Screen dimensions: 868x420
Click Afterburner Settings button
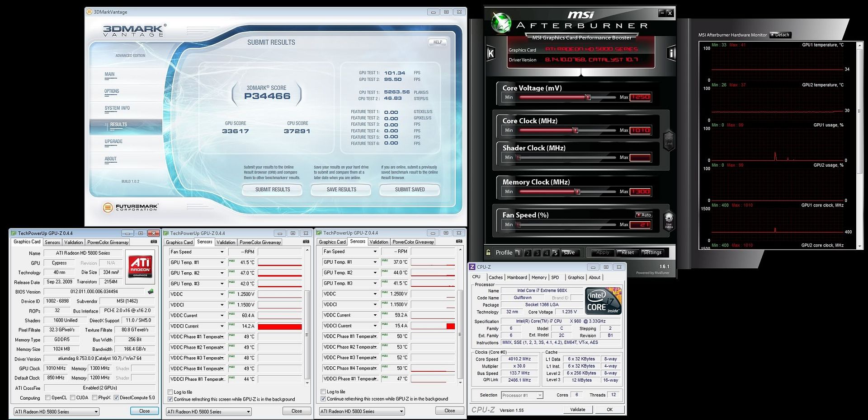pos(652,253)
